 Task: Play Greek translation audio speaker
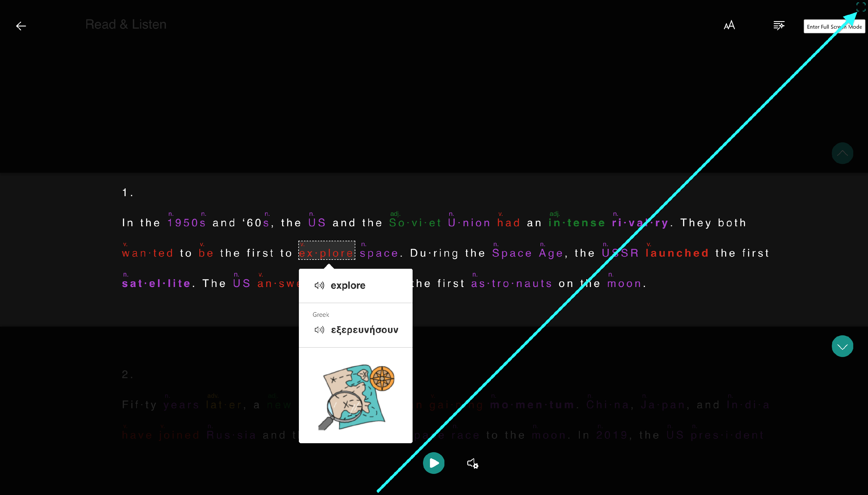point(319,330)
